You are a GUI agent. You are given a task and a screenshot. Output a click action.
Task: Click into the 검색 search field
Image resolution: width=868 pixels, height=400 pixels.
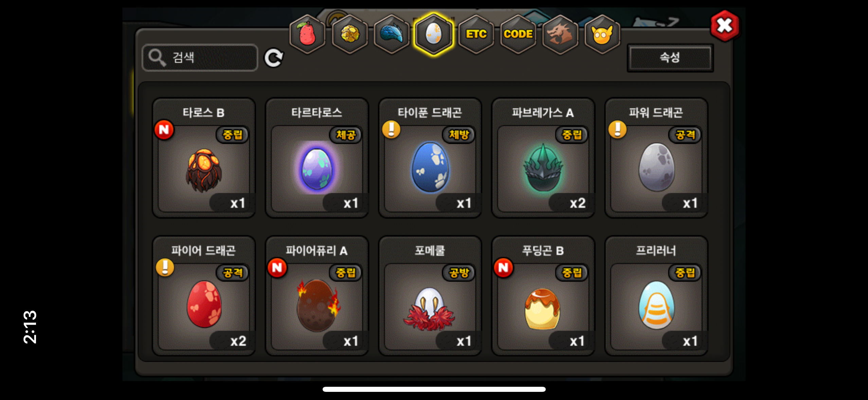tap(200, 58)
